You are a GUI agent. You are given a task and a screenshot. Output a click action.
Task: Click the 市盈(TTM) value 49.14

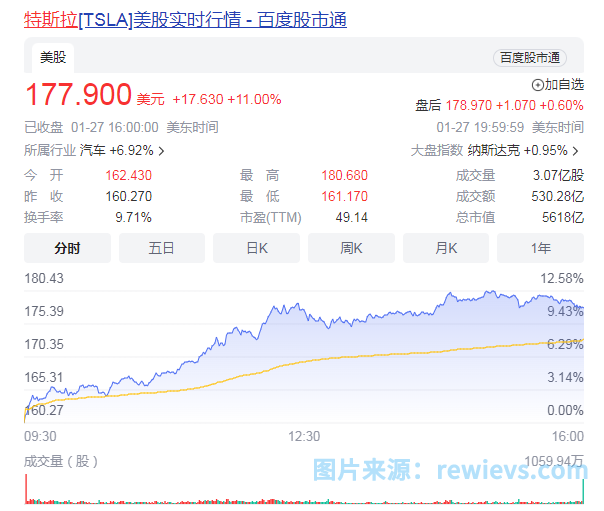[352, 217]
